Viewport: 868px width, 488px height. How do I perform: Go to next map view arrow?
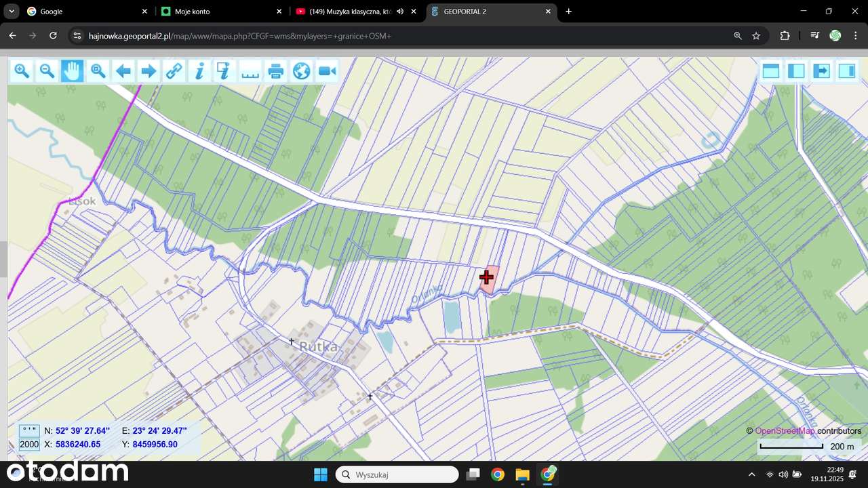[x=149, y=70]
